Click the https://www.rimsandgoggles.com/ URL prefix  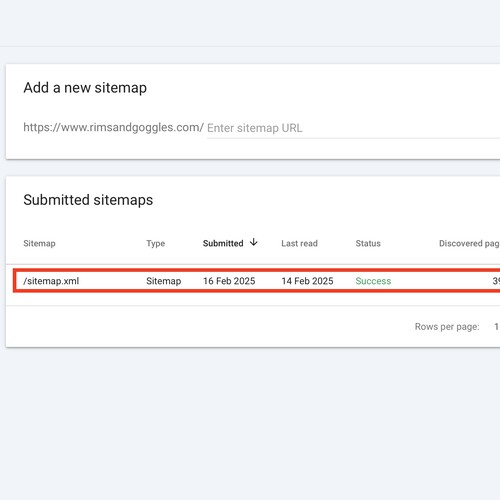(x=113, y=127)
